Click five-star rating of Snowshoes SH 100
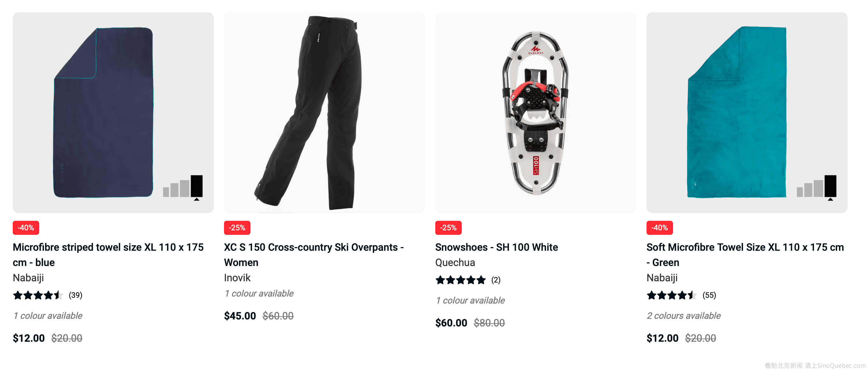The image size is (868, 371). point(460,280)
